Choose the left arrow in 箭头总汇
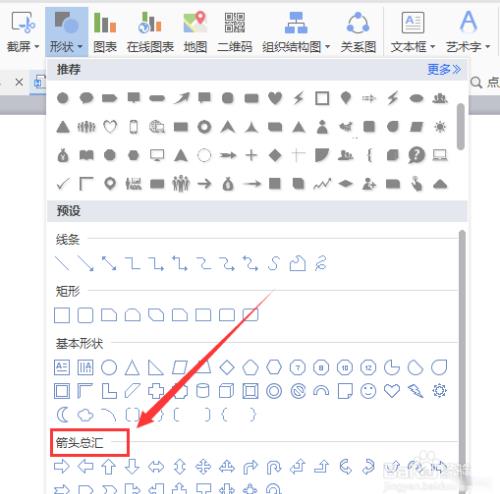Viewport: 500px width, 494px height. [x=85, y=466]
